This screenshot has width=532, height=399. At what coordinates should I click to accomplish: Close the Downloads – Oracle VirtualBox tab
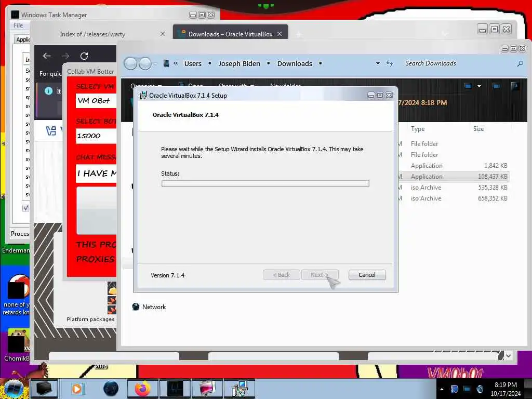tap(279, 34)
